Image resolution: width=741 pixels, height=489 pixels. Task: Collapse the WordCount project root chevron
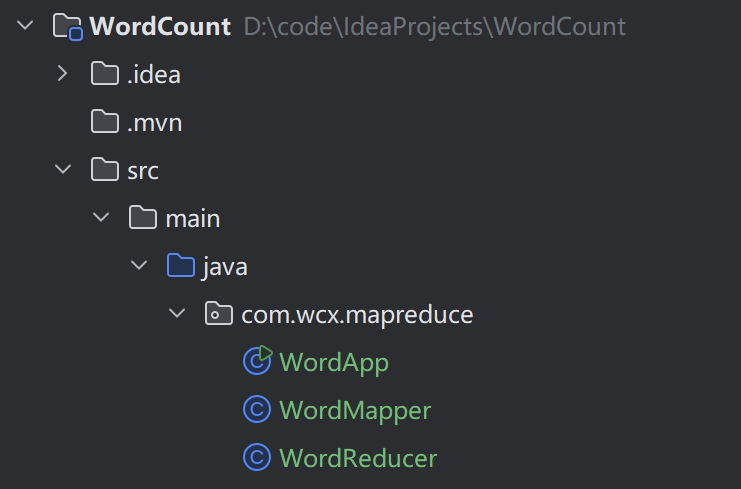[x=25, y=25]
